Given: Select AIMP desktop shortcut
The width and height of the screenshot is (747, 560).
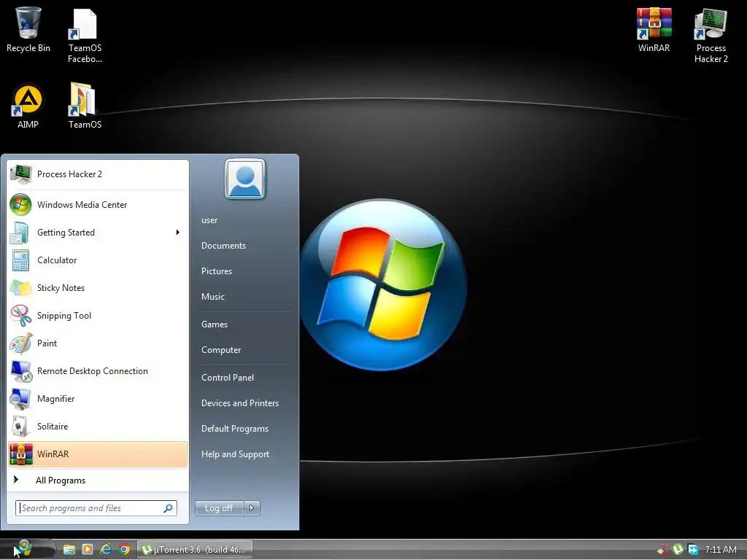Looking at the screenshot, I should coord(28,106).
